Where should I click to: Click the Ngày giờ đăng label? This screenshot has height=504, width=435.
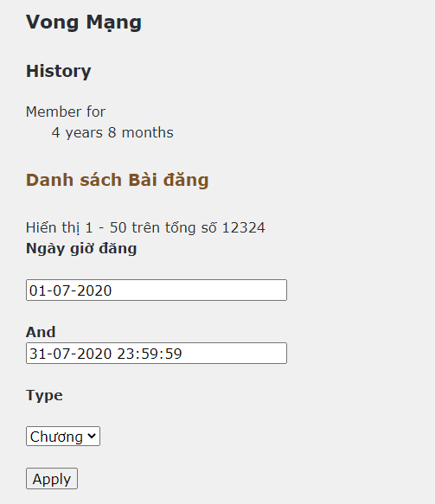tap(81, 249)
